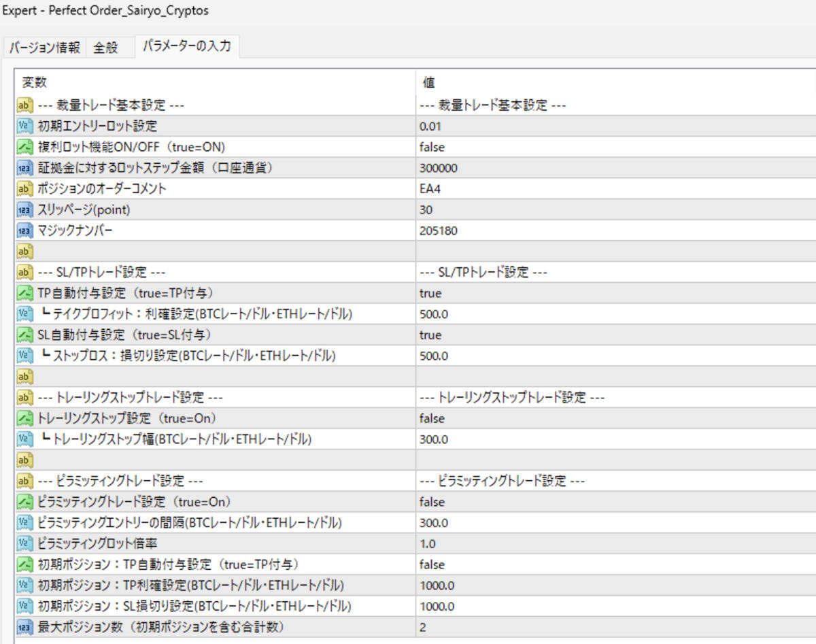The width and height of the screenshot is (816, 644).
Task: Edit the マジックナンバー value 205180
Action: click(476, 231)
